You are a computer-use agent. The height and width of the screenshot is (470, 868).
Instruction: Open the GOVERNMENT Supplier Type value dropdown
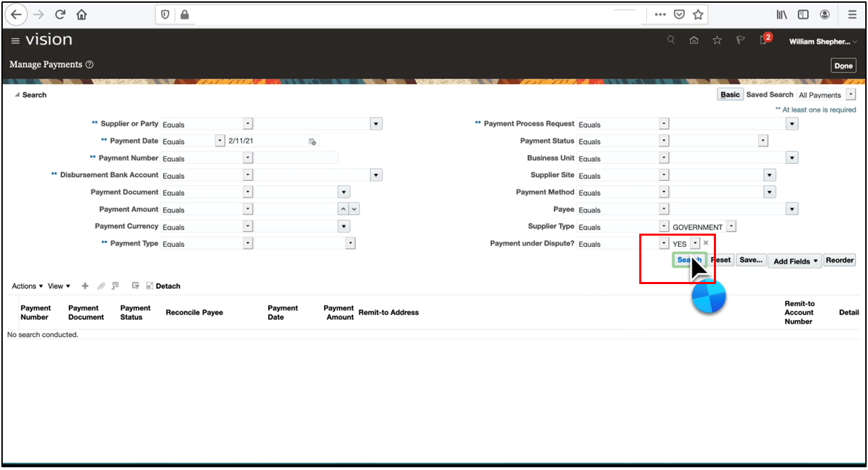pos(730,226)
